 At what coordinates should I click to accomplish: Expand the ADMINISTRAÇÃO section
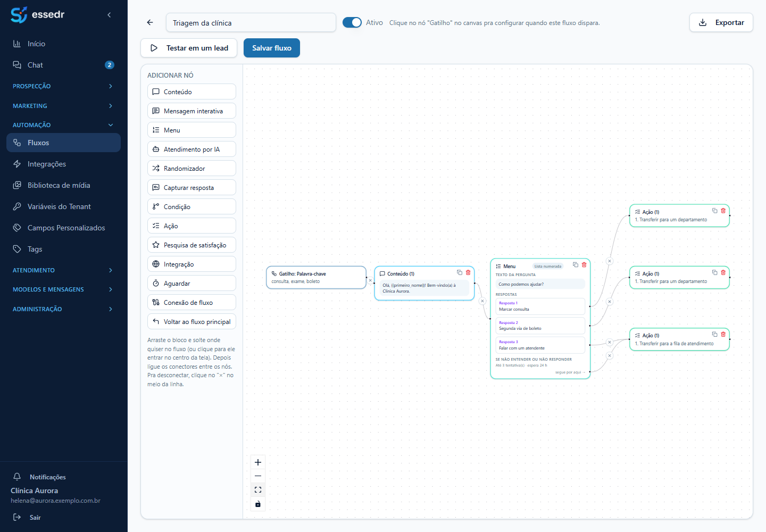[63, 309]
